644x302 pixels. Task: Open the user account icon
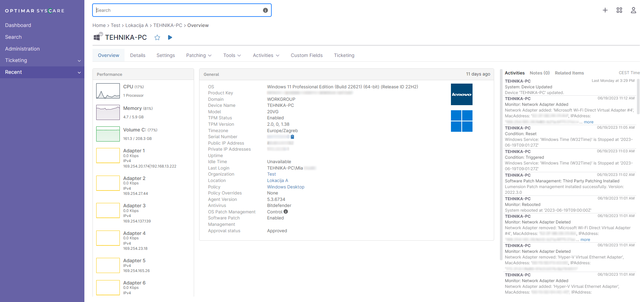634,10
